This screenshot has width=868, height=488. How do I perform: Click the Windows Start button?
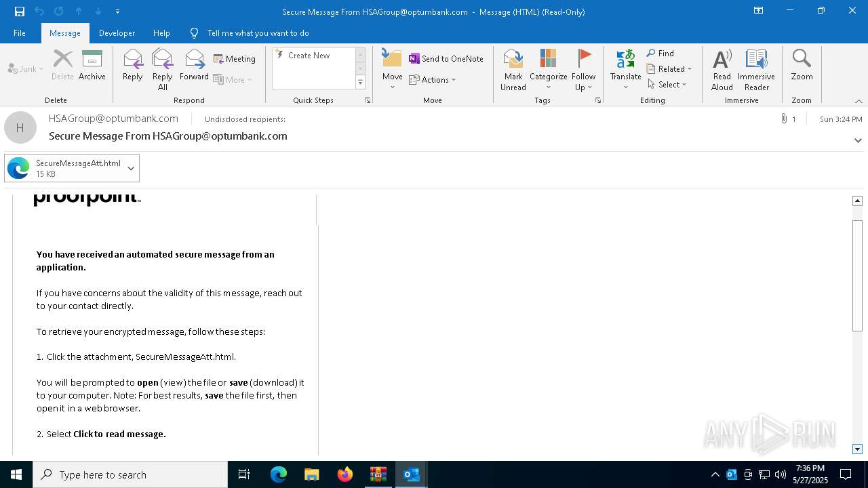tap(16, 474)
